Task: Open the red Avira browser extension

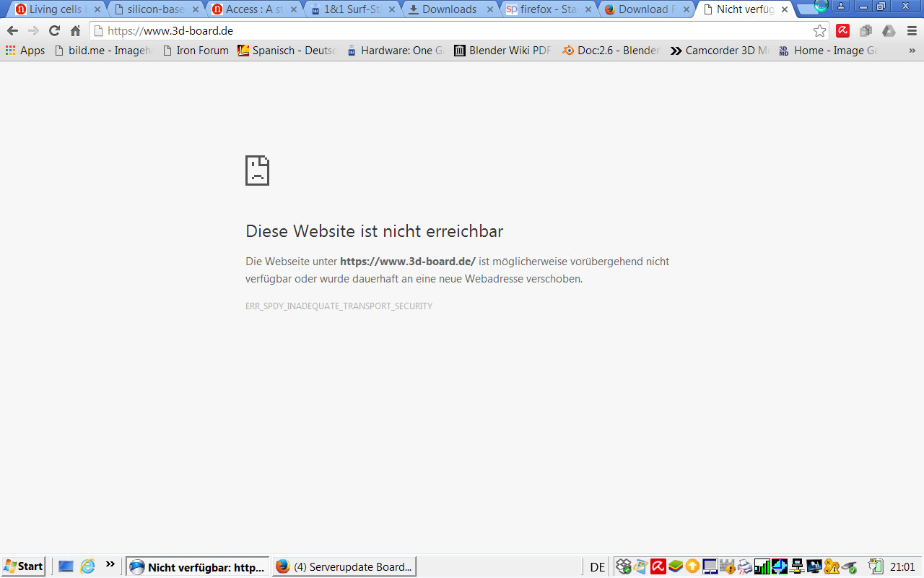Action: (x=842, y=31)
